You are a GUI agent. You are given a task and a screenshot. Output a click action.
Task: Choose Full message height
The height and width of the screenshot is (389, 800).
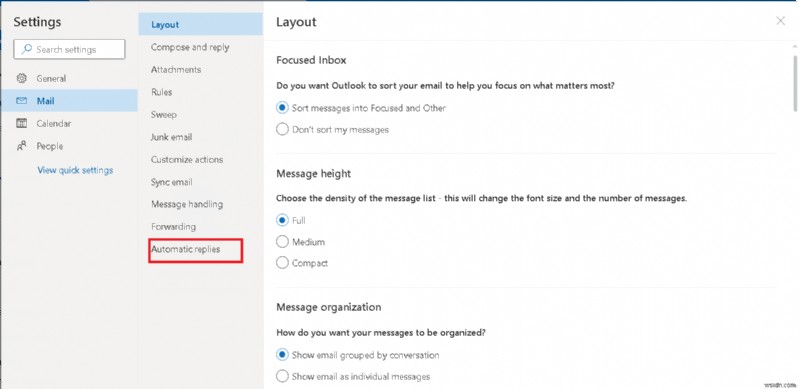coord(282,221)
